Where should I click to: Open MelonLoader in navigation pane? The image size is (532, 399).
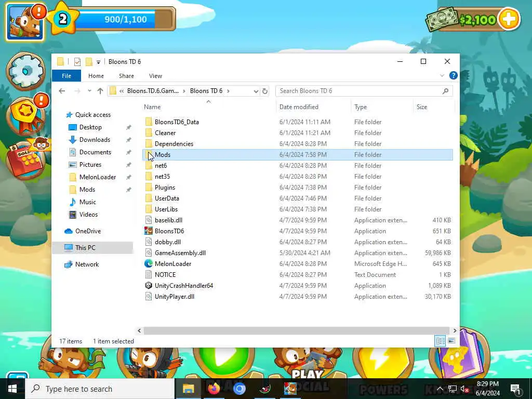pyautogui.click(x=97, y=177)
